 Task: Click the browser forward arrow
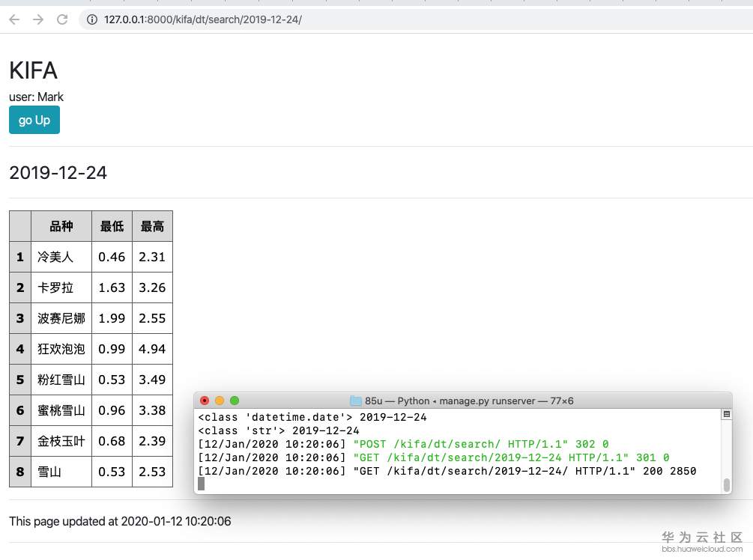point(38,19)
